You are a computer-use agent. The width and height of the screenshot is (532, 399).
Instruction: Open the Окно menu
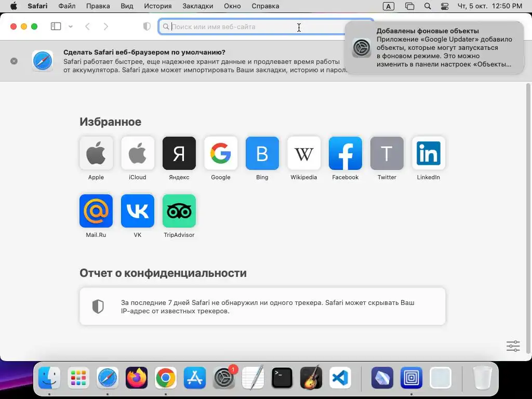(x=232, y=6)
